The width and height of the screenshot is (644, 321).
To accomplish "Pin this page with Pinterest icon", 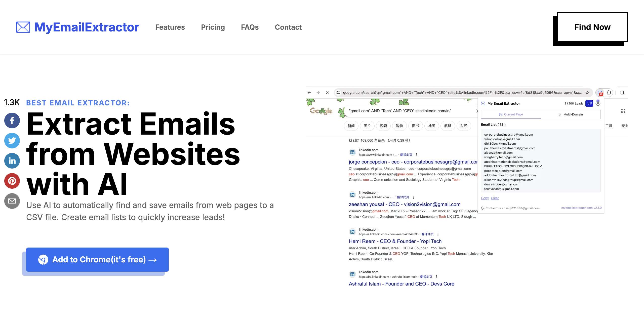I will click(x=12, y=181).
